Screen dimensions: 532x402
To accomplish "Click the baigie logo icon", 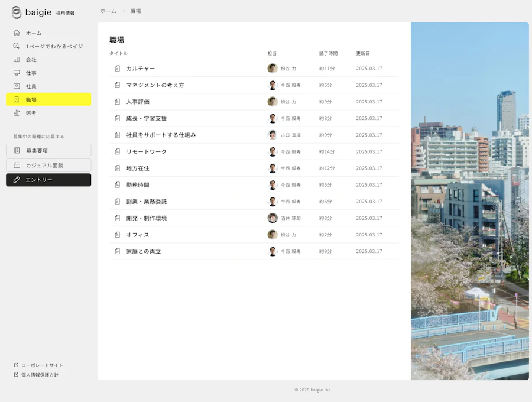I will coord(17,12).
